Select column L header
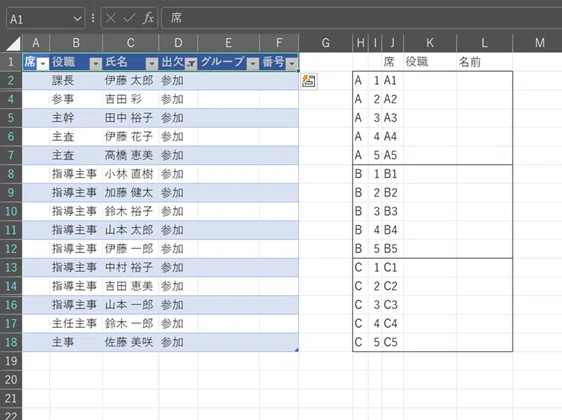Image resolution: width=562 pixels, height=420 pixels. click(484, 43)
